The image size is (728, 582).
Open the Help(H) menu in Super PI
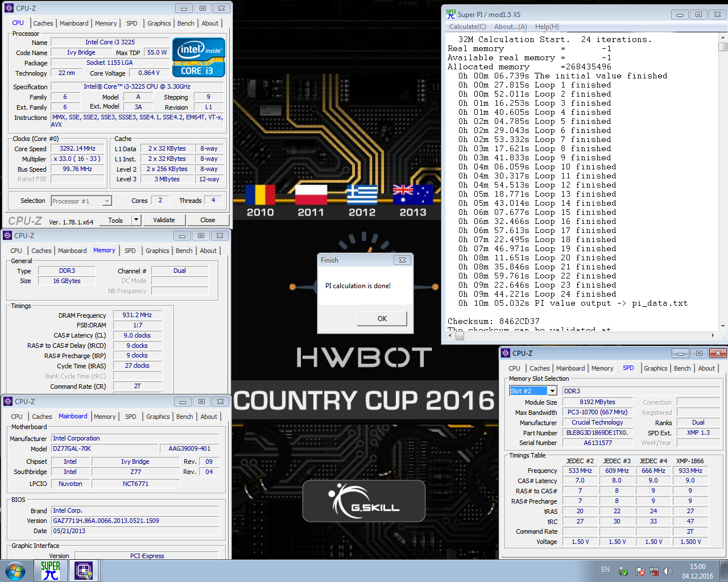tap(547, 27)
